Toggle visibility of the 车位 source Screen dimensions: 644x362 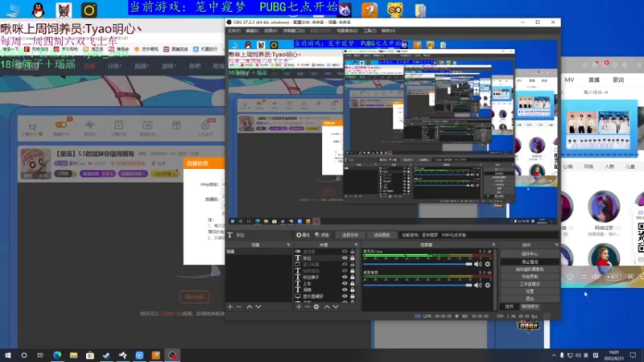click(x=345, y=258)
